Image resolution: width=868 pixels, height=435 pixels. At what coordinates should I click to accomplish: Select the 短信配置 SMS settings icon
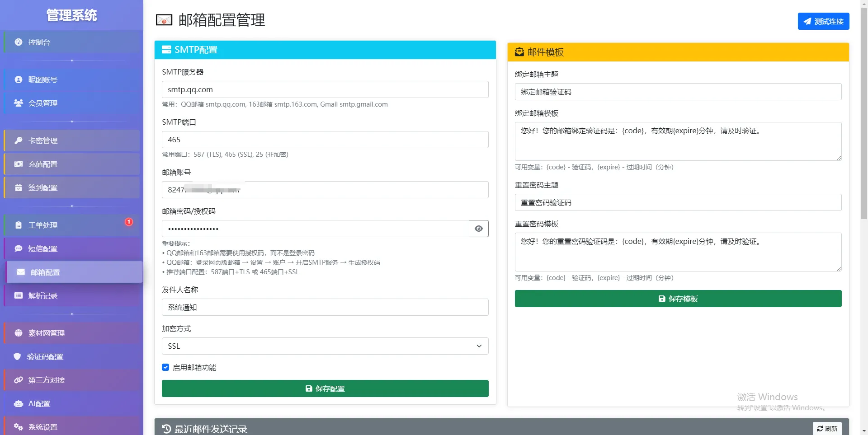point(18,248)
